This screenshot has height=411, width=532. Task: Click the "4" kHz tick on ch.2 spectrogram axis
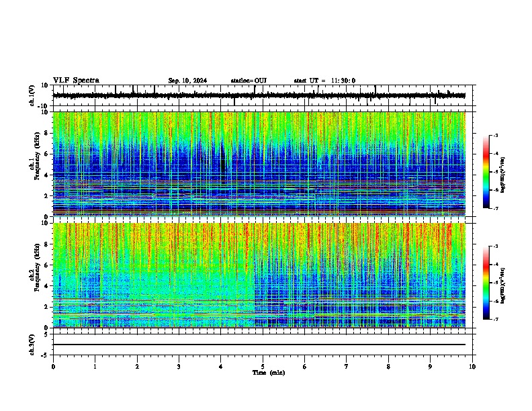point(46,286)
